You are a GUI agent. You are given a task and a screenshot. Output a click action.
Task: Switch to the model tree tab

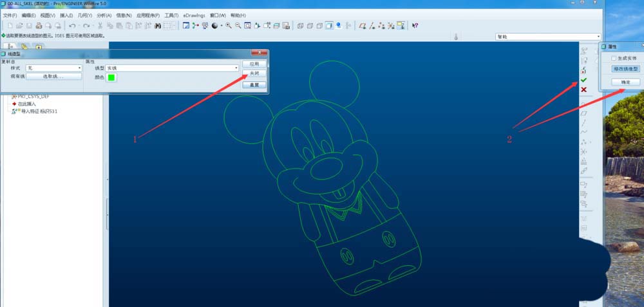tap(11, 46)
